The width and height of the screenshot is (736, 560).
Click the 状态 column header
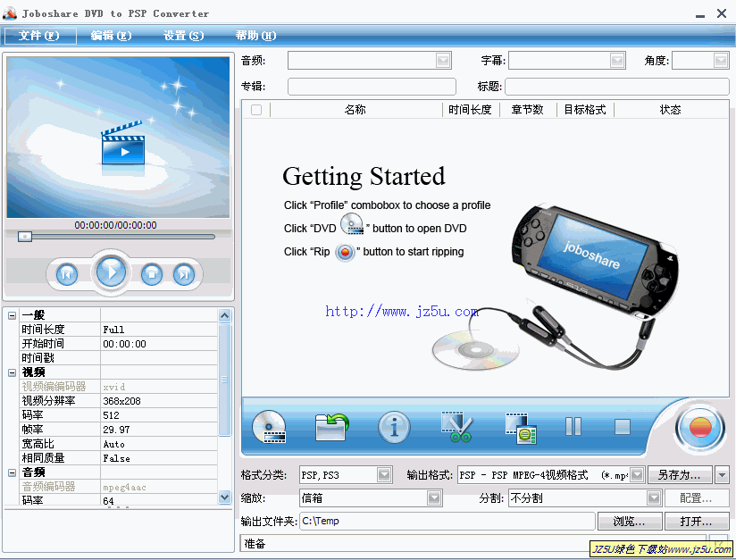[670, 110]
